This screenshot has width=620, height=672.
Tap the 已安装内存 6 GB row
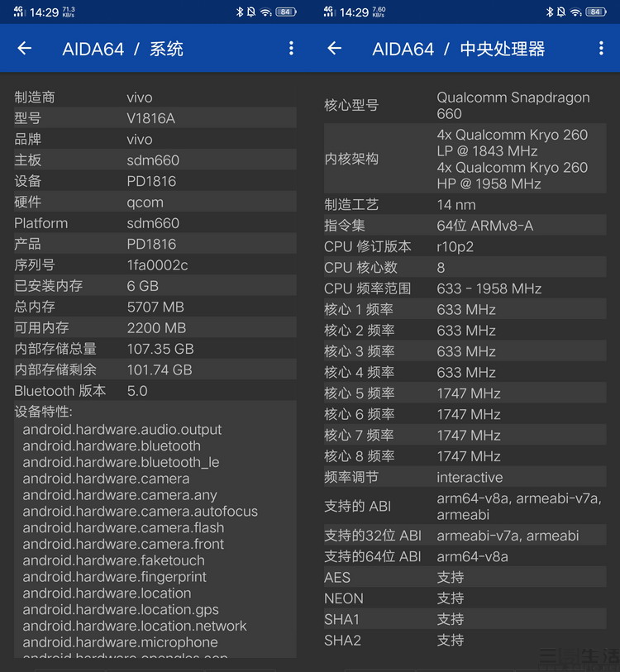(x=155, y=286)
